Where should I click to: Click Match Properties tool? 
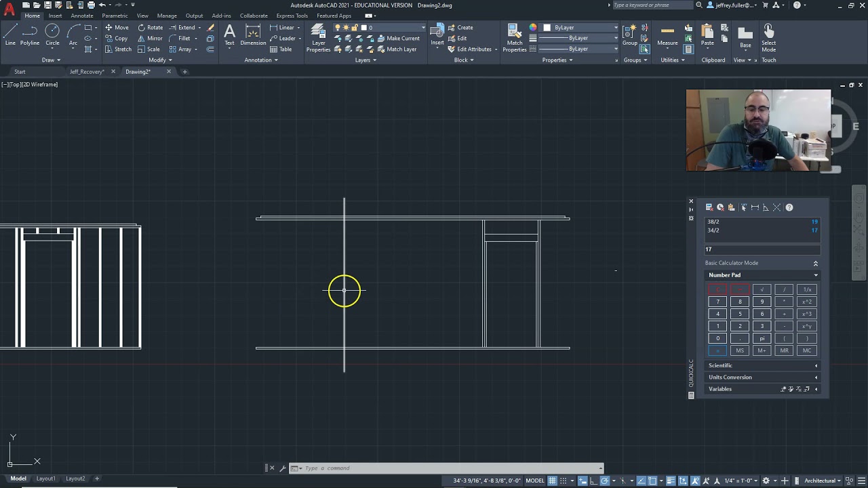pyautogui.click(x=515, y=37)
